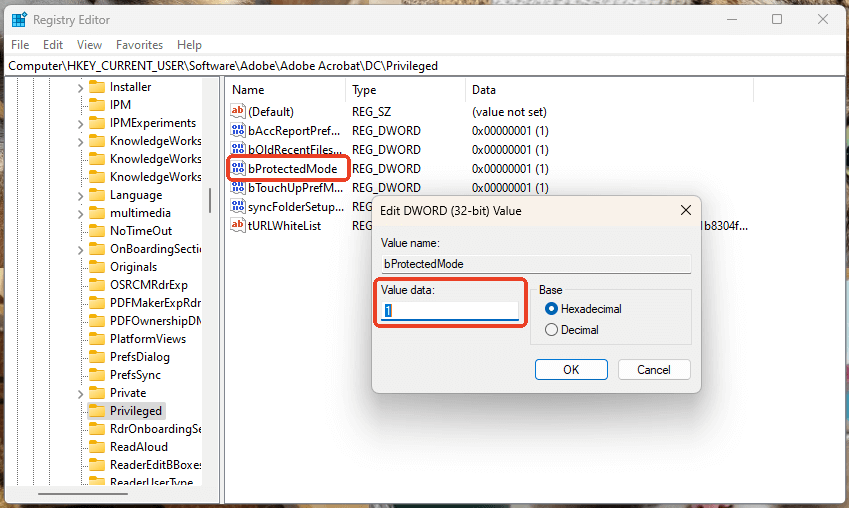Click the Value name field showing bProtectedMode

pyautogui.click(x=536, y=264)
